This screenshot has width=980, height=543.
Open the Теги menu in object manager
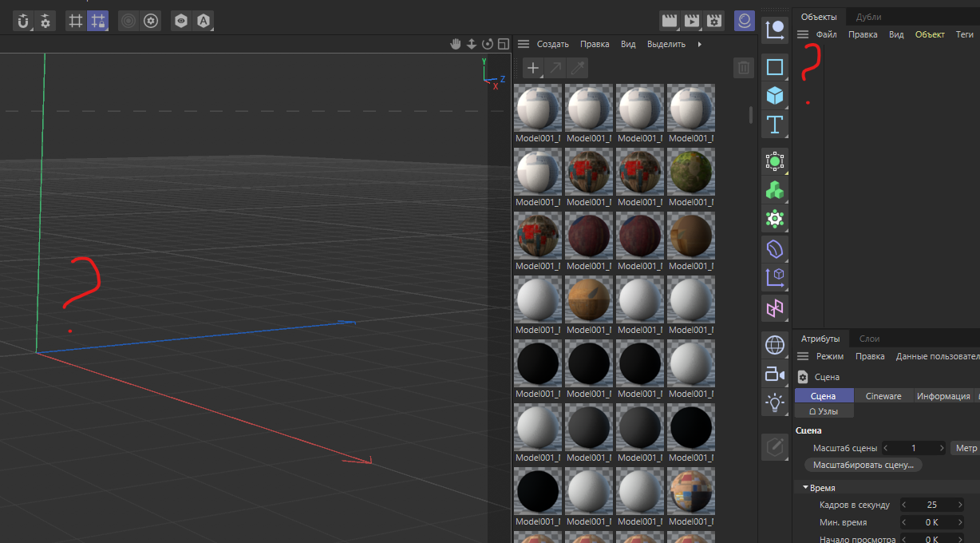[x=965, y=34]
